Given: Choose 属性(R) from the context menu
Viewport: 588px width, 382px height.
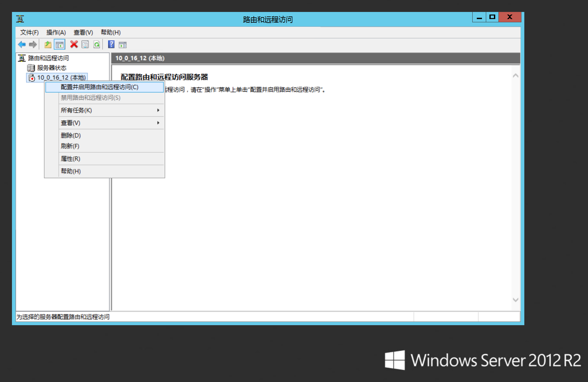Looking at the screenshot, I should point(70,159).
